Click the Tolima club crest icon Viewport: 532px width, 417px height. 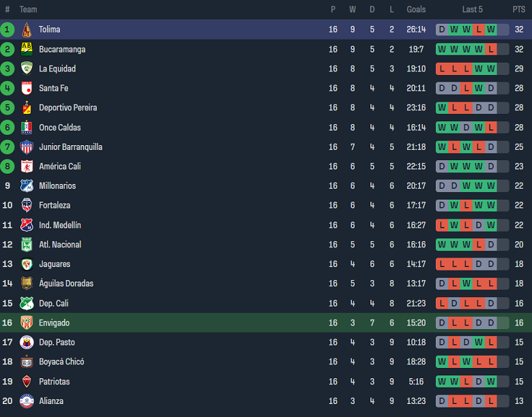(27, 29)
